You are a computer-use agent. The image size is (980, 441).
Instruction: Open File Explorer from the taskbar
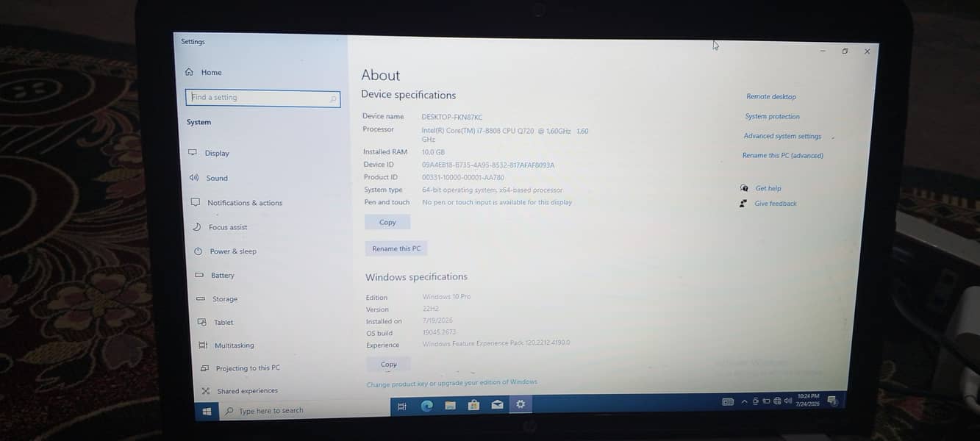(x=450, y=405)
